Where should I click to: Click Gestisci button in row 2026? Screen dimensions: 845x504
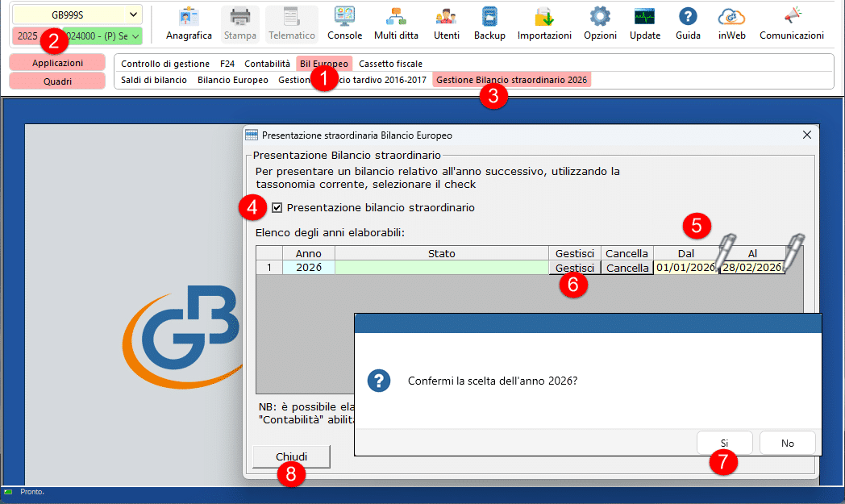pyautogui.click(x=574, y=268)
